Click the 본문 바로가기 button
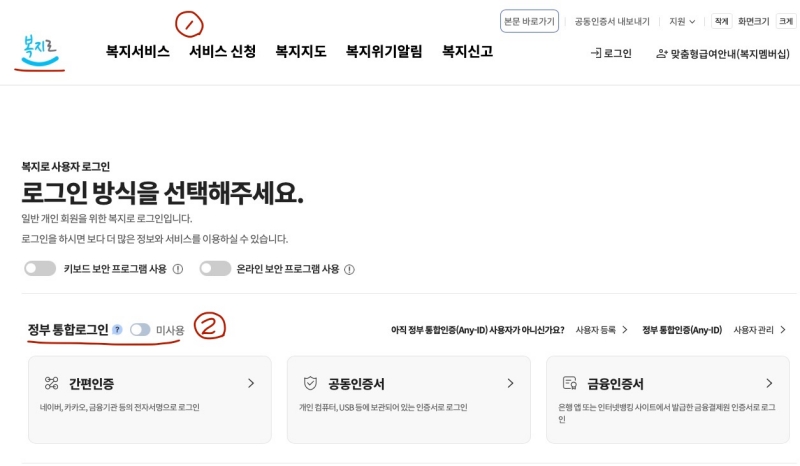This screenshot has width=800, height=466. [x=529, y=21]
